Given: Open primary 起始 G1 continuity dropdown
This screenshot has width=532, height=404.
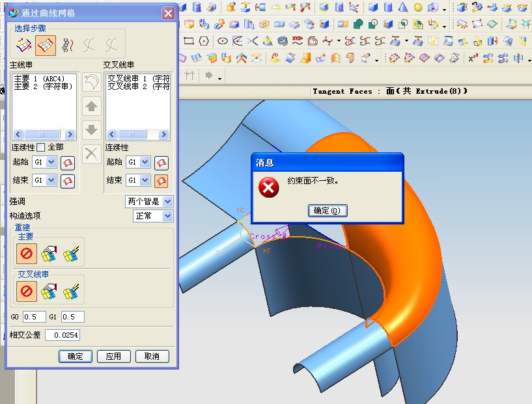Looking at the screenshot, I should coord(51,163).
